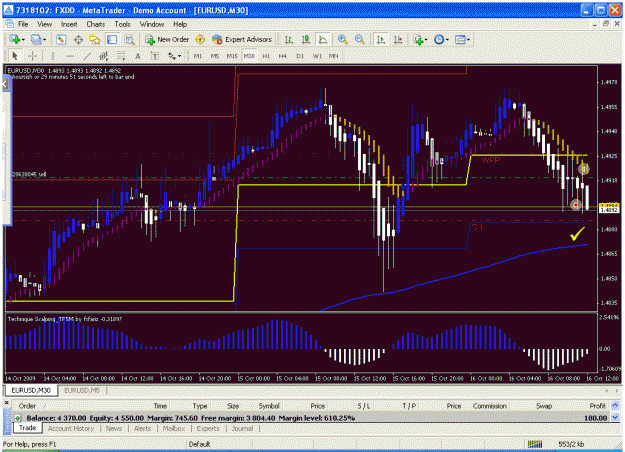Switch to M1 timeframe
Viewport: 625px width, 452px height.
pyautogui.click(x=198, y=56)
